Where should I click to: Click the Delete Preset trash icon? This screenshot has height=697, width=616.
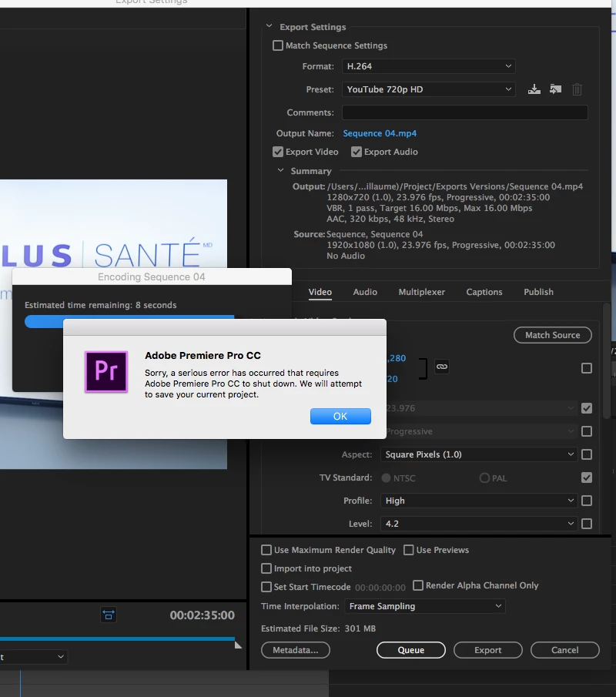point(577,89)
